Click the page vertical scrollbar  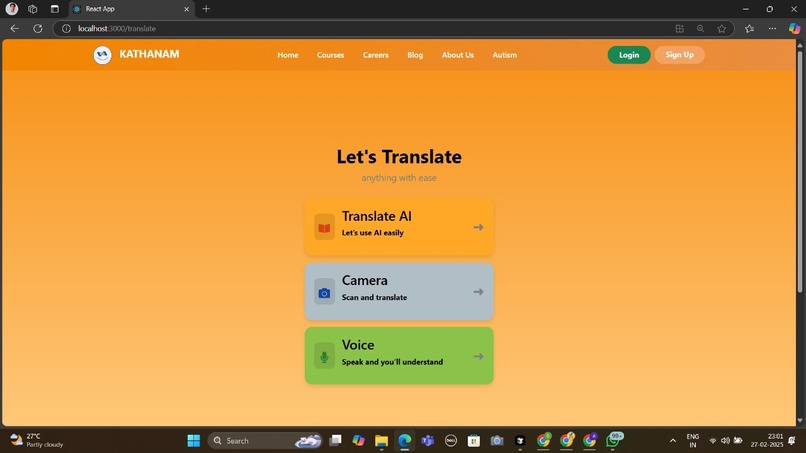800,170
